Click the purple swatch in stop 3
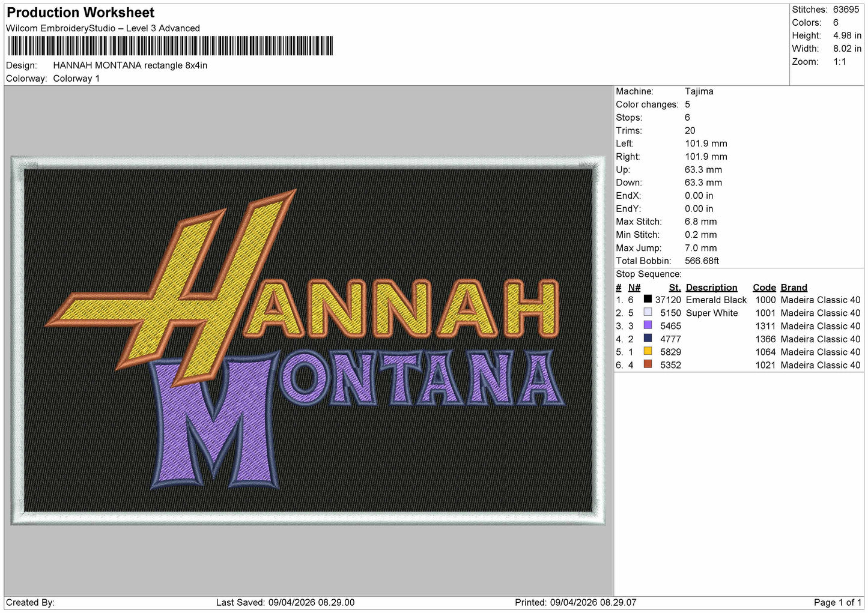Screen dimensions: 868x613 [648, 325]
